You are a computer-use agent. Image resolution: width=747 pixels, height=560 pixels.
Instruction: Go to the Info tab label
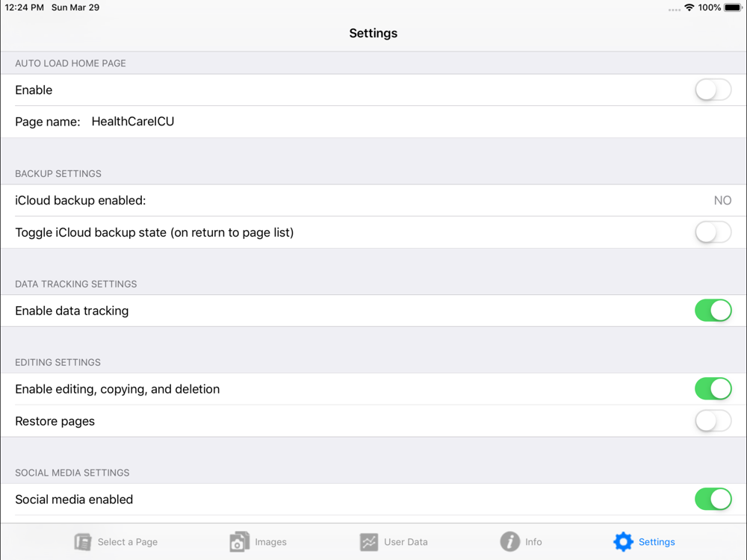pyautogui.click(x=533, y=542)
